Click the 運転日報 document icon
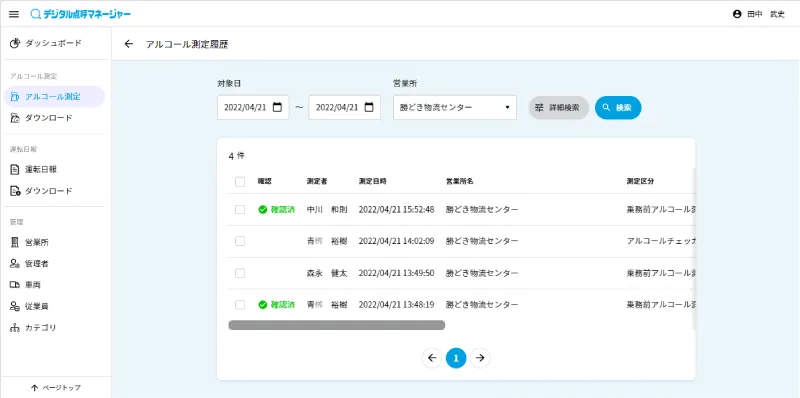800x398 pixels. point(15,169)
